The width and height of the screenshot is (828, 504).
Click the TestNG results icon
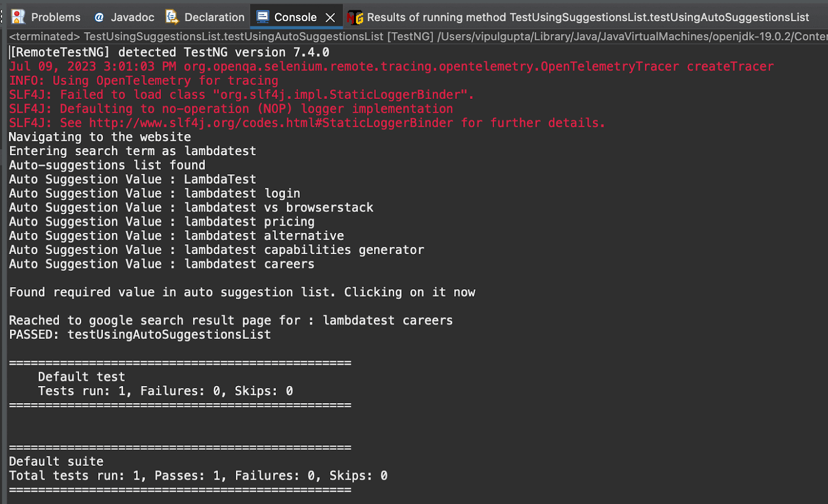355,17
